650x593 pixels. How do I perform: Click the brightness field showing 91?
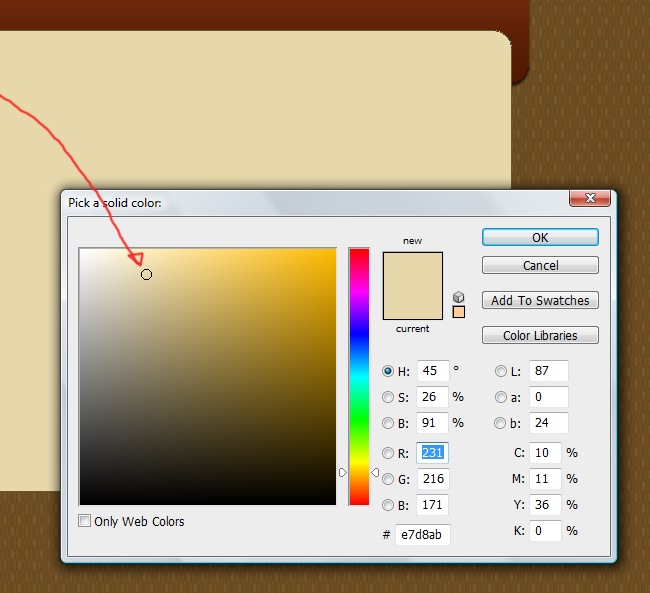tap(432, 423)
